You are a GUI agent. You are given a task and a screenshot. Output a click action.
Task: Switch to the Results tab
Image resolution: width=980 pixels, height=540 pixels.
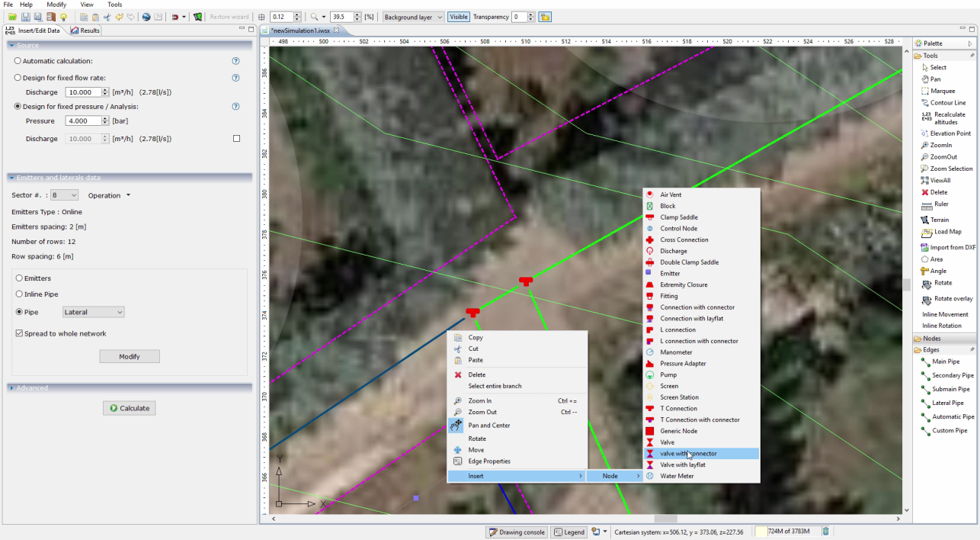pyautogui.click(x=85, y=31)
